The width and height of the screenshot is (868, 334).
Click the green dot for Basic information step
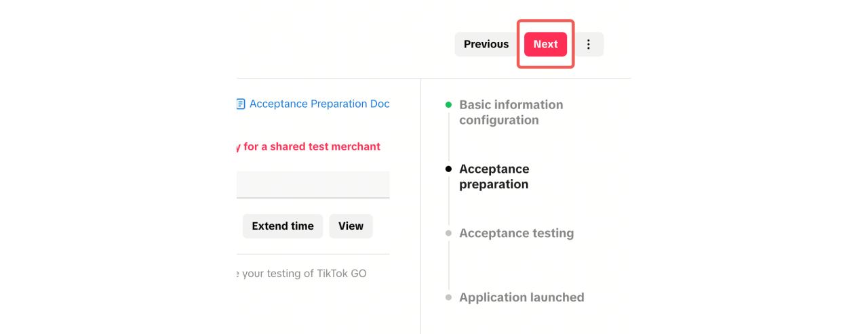[x=448, y=105]
